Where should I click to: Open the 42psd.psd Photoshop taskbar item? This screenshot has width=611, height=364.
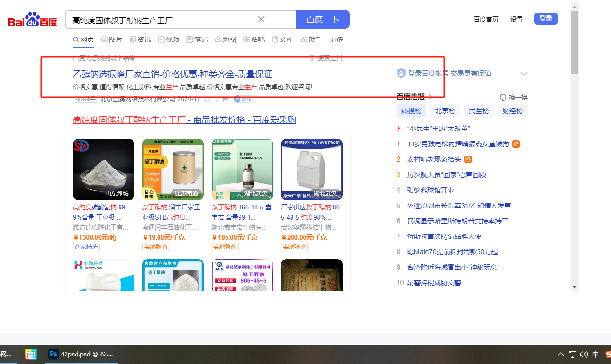[82, 354]
